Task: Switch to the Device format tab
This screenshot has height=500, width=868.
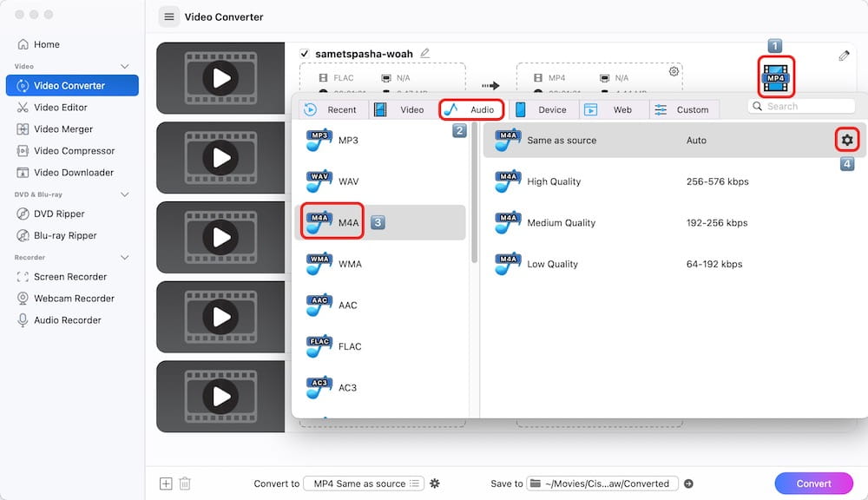Action: point(543,109)
